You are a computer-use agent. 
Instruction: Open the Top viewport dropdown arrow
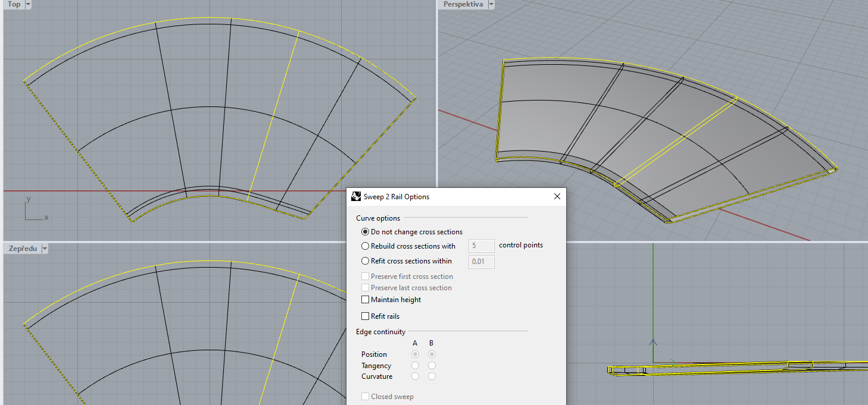(29, 4)
